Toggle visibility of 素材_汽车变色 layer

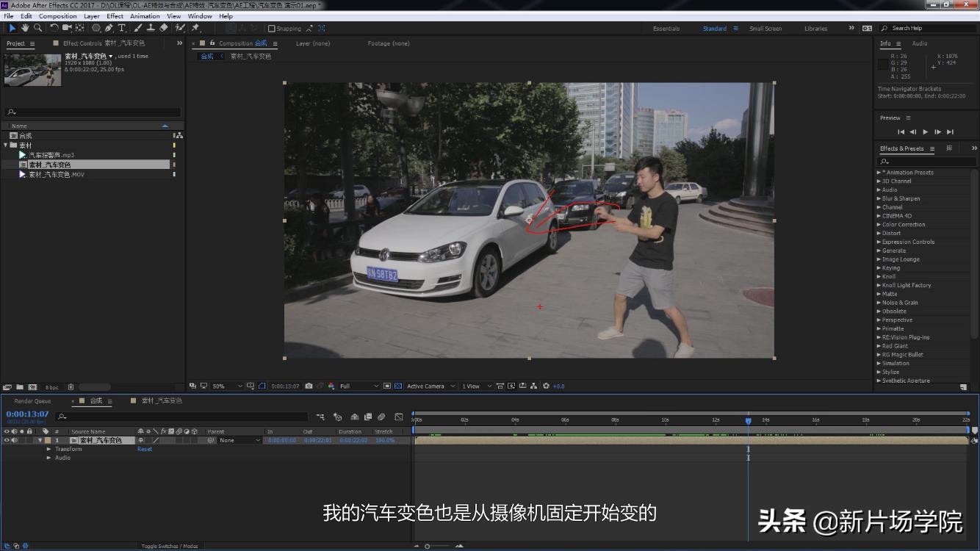tap(6, 440)
